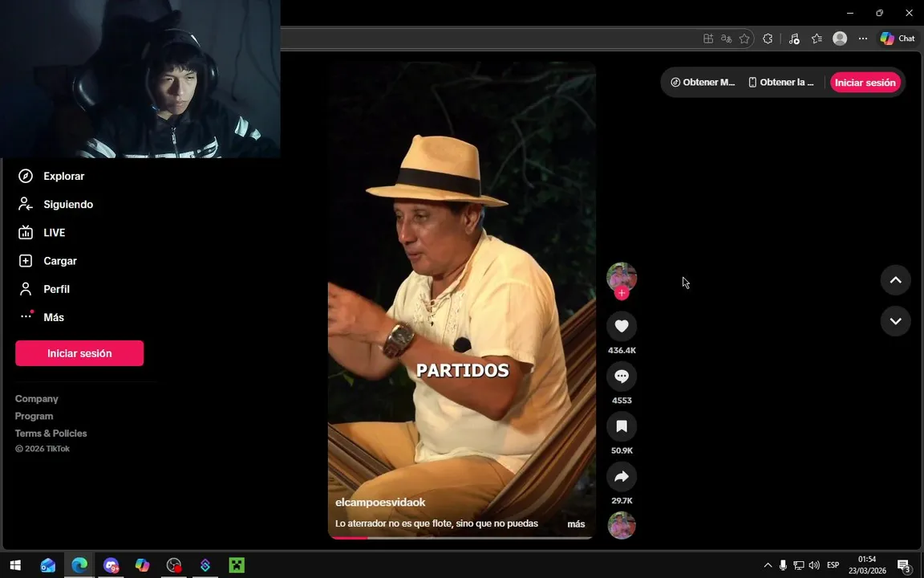The width and height of the screenshot is (924, 578).
Task: Click the 4553 comments count
Action: (622, 401)
